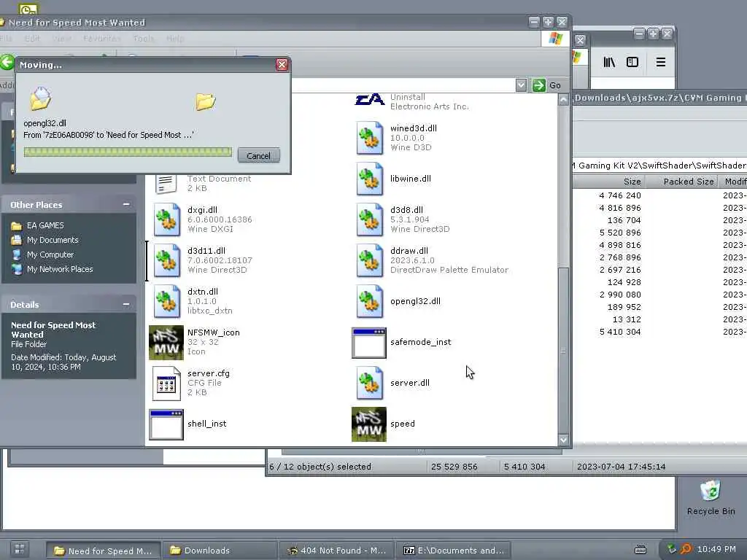
Task: Select the server.dll file icon
Action: [x=369, y=384]
